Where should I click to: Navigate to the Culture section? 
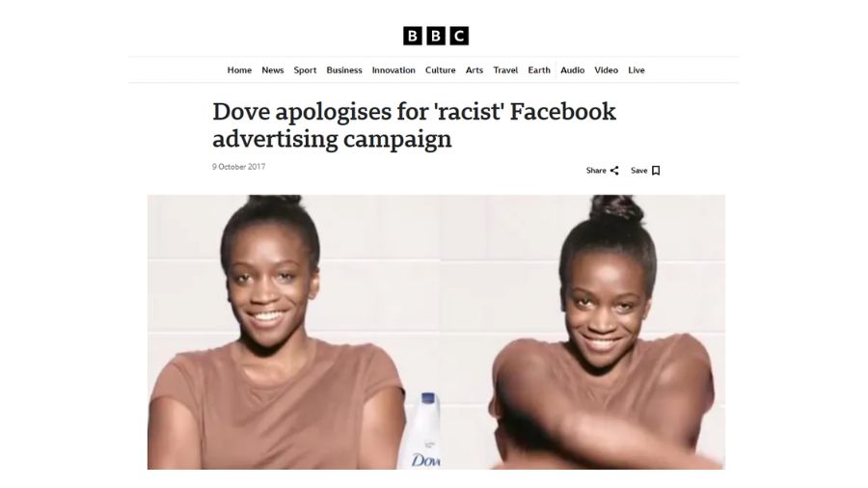(440, 70)
